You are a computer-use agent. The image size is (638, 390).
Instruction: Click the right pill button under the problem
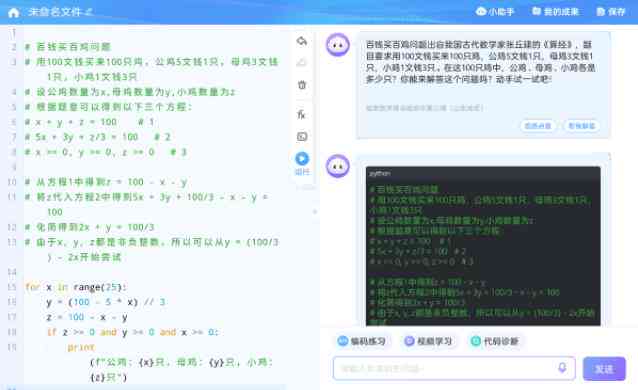pos(581,126)
